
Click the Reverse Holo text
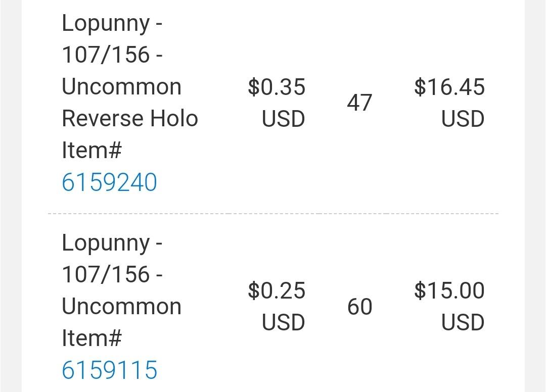130,118
